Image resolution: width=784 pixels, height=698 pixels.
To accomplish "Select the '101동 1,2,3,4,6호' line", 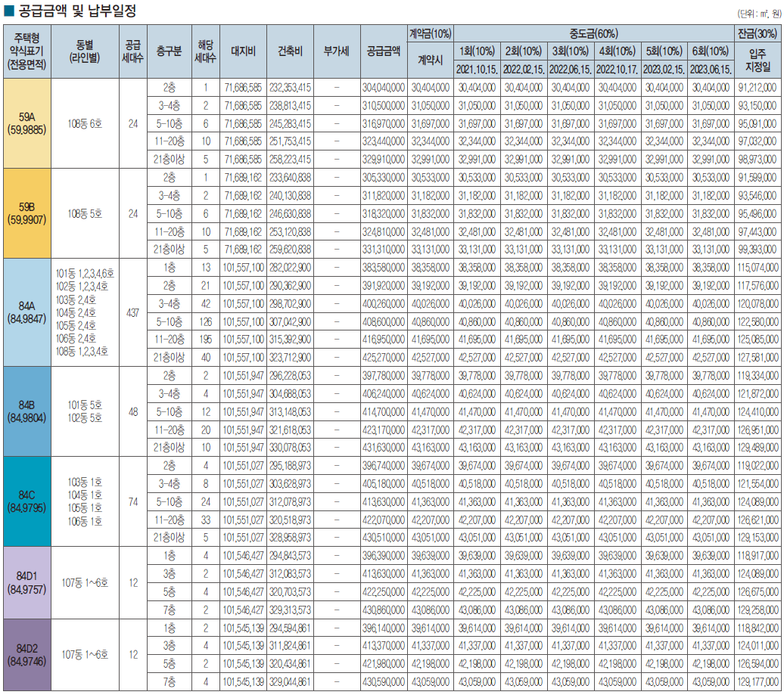I will coord(85,273).
